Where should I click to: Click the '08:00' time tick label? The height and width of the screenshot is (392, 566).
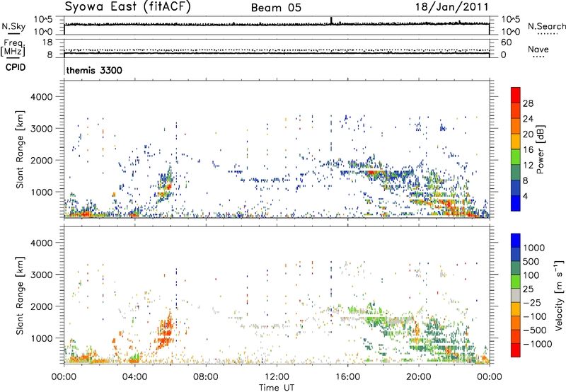pos(206,377)
